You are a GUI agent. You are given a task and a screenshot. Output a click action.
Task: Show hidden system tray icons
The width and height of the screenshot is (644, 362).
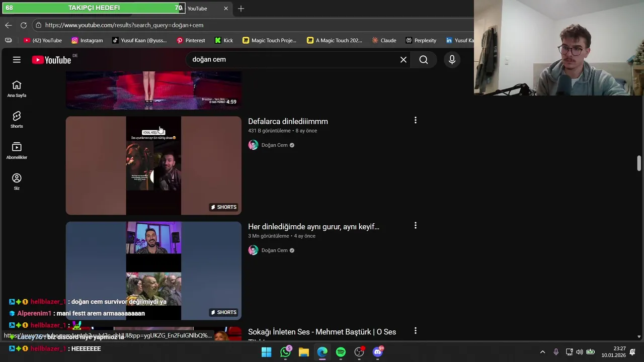pos(542,352)
